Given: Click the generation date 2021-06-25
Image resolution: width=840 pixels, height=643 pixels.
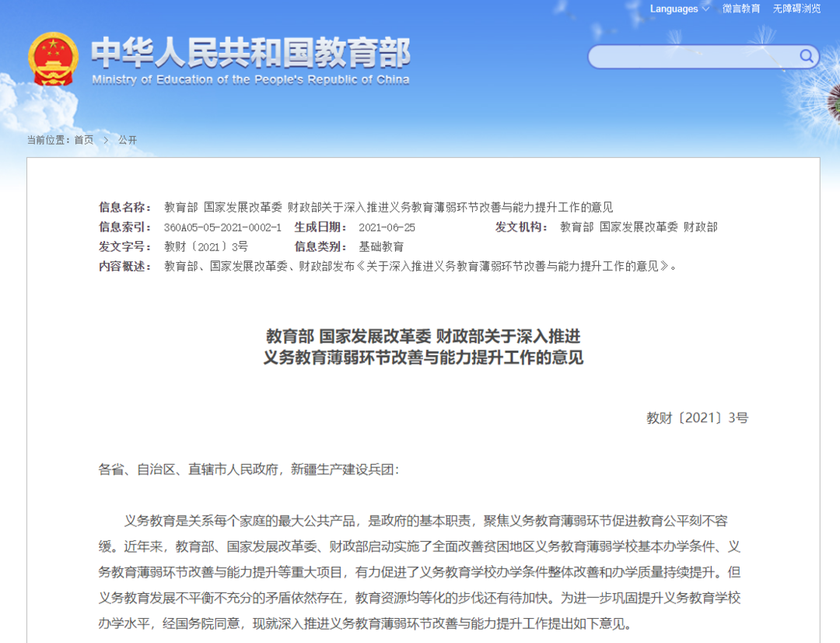Looking at the screenshot, I should click(387, 228).
